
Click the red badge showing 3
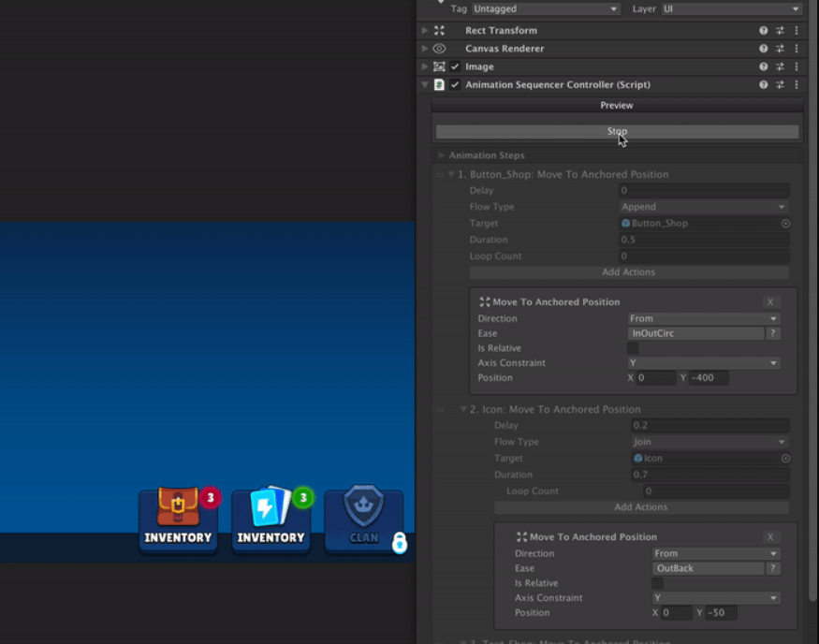point(211,498)
